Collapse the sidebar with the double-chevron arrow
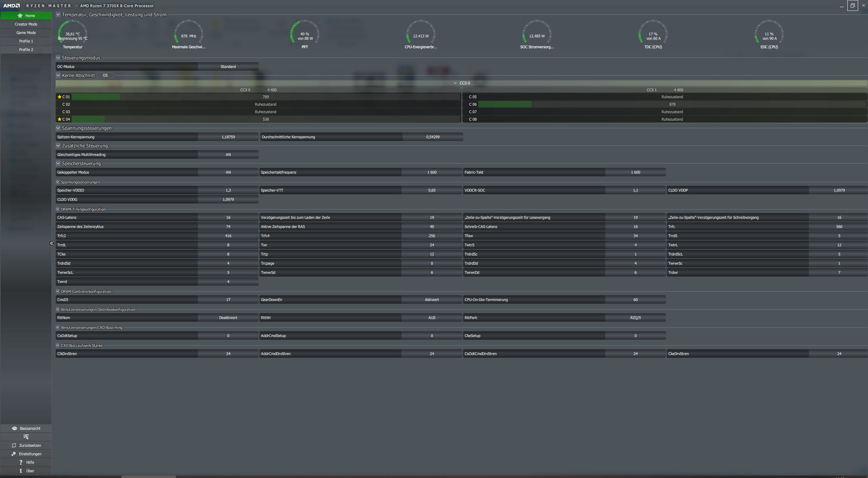The height and width of the screenshot is (478, 868). (52, 243)
